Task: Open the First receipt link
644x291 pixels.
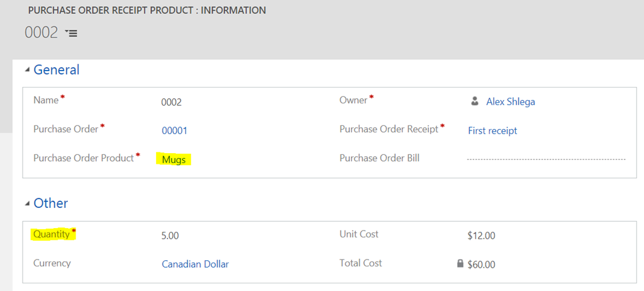Action: click(x=492, y=131)
